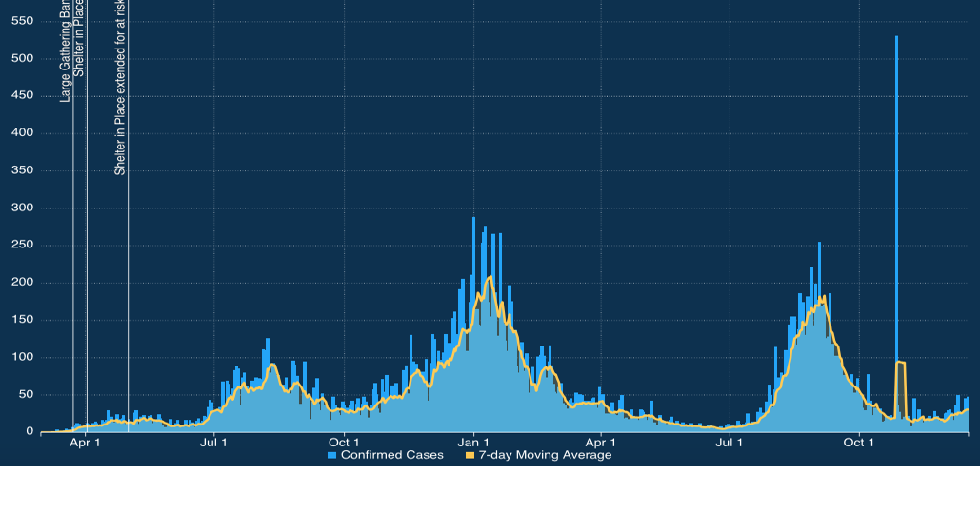Click the vertical line for Large Gathering Ban
Viewport: 980px width, 514px height.
point(73,286)
